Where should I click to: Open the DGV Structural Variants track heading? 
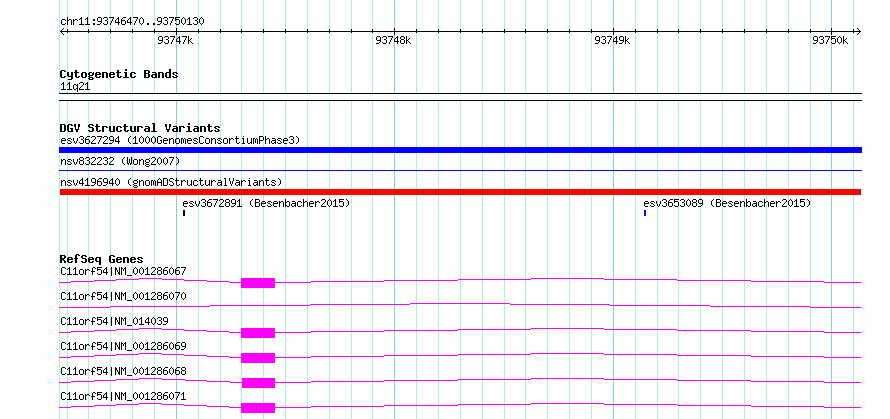140,128
